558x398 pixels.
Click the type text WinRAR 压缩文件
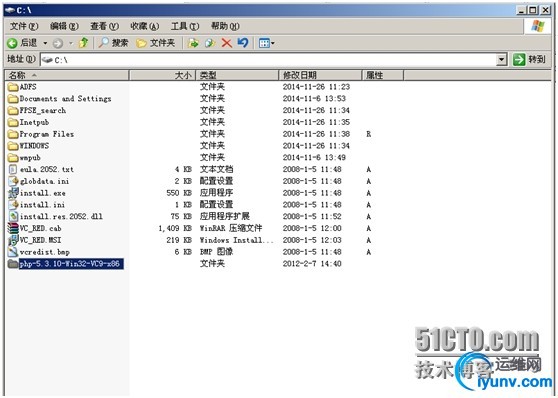click(231, 228)
